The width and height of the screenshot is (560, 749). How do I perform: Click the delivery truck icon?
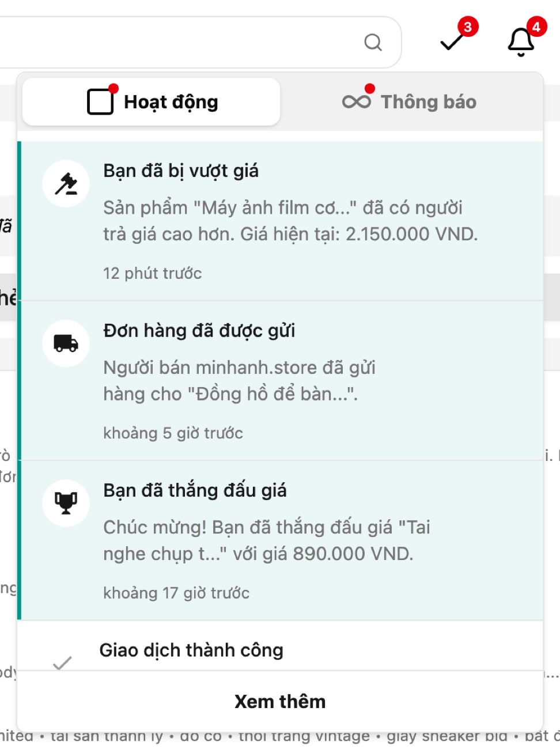66,343
